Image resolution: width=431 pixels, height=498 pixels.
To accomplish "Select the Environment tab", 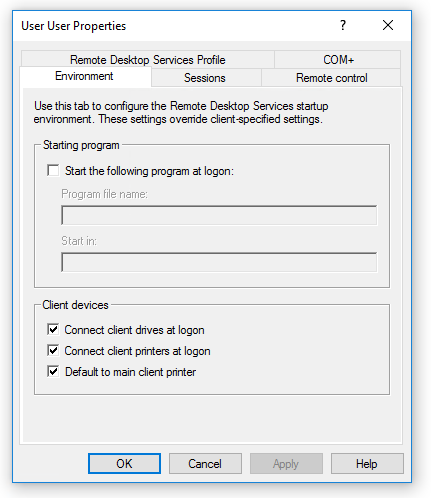I will pos(84,76).
